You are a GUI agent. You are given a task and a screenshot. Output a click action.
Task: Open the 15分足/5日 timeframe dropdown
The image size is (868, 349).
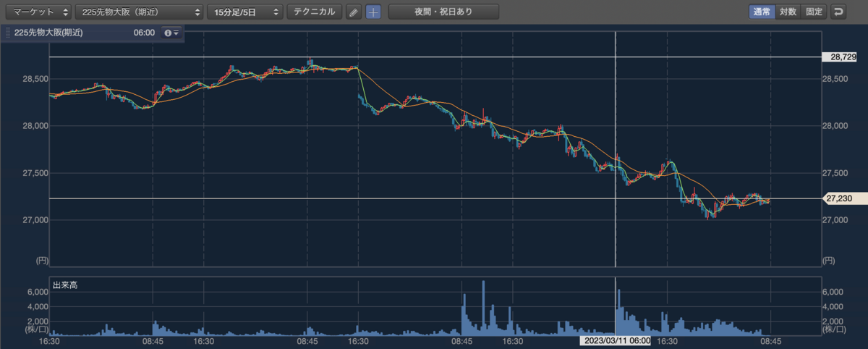coord(245,12)
